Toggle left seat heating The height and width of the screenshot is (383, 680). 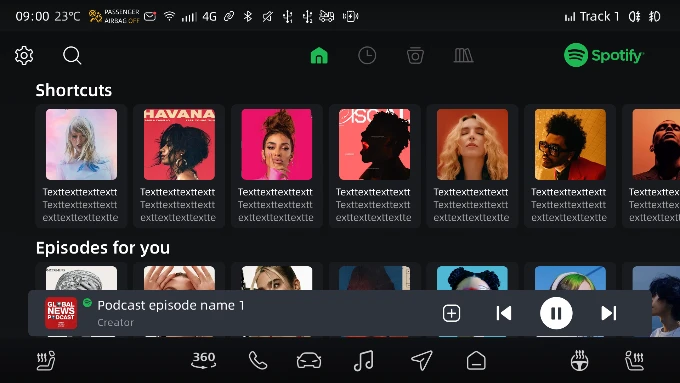46,360
